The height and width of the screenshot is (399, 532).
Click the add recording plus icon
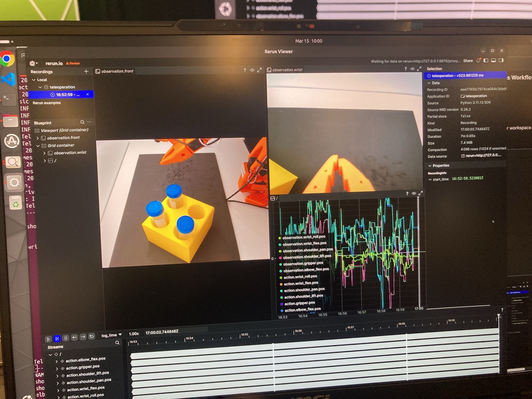pos(86,71)
